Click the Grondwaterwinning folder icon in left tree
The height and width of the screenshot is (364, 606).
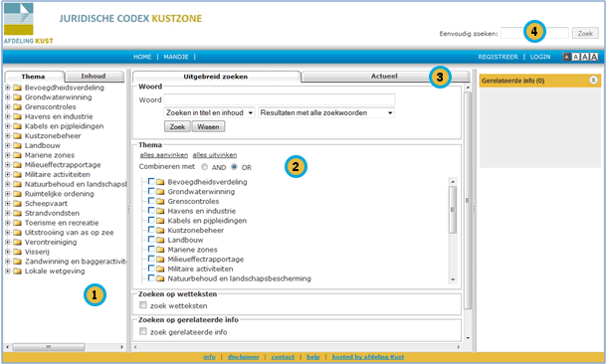coord(17,97)
